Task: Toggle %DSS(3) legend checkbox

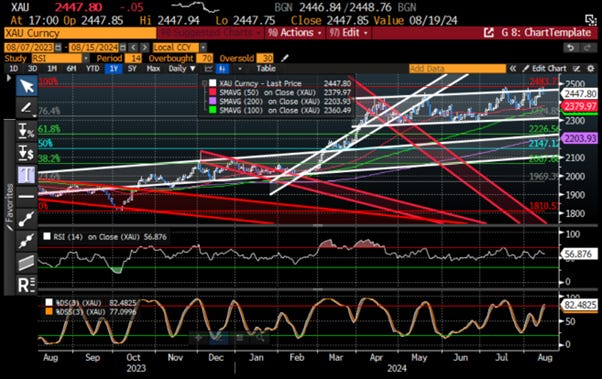Action: [49, 311]
